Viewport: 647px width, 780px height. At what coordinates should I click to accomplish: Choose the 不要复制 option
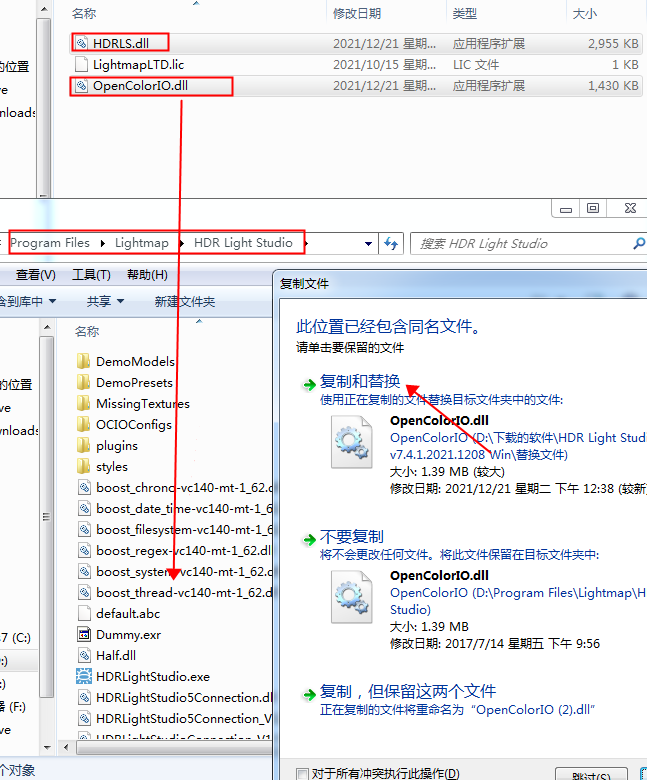pyautogui.click(x=351, y=536)
